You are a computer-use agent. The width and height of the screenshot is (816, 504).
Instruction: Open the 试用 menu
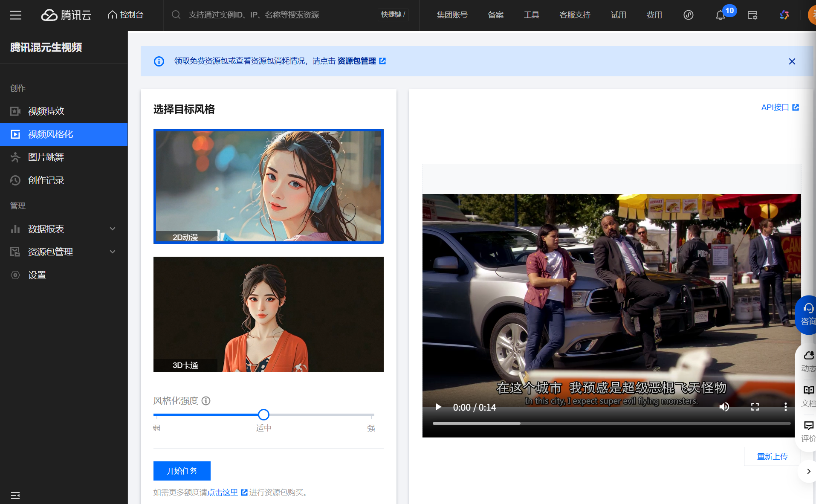point(618,15)
